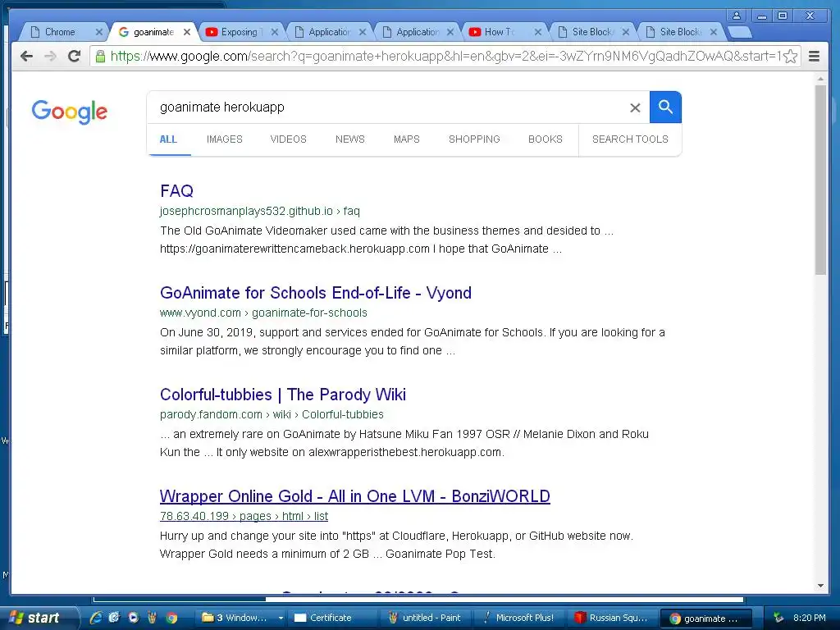
Task: Select the VIDEOS search filter
Action: coord(288,139)
